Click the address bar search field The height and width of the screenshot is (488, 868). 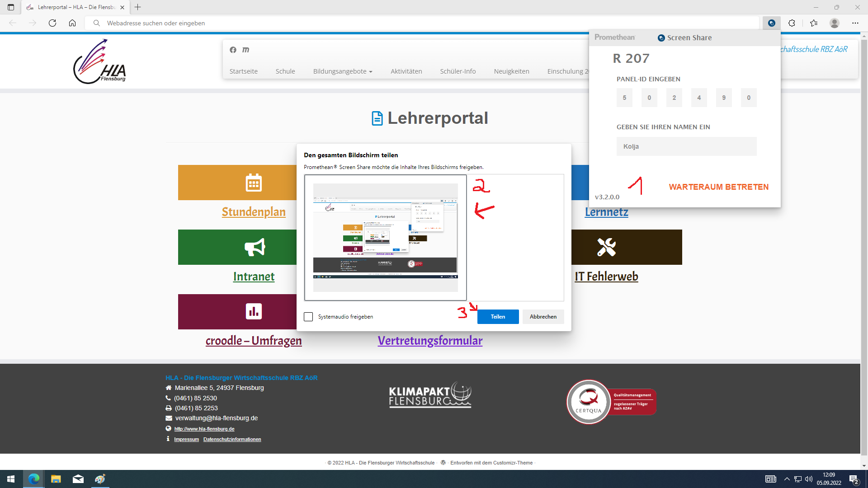[422, 23]
